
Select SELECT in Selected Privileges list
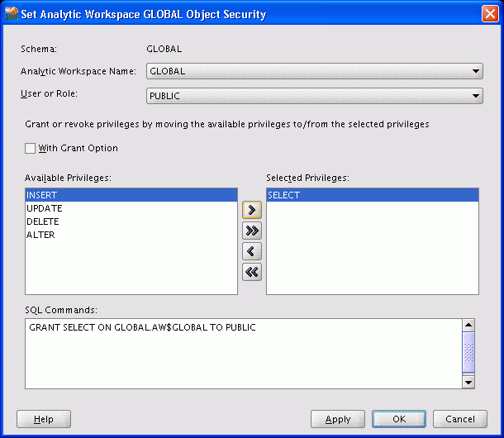(373, 195)
